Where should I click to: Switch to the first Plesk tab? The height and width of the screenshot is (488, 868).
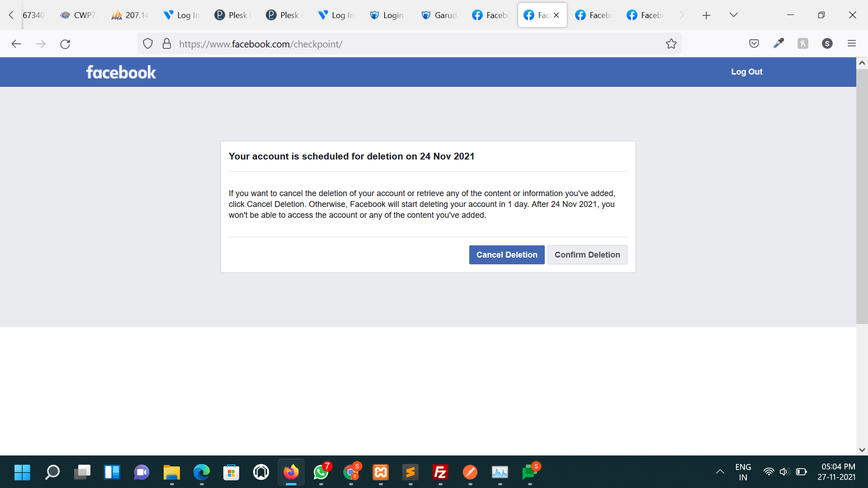point(233,15)
